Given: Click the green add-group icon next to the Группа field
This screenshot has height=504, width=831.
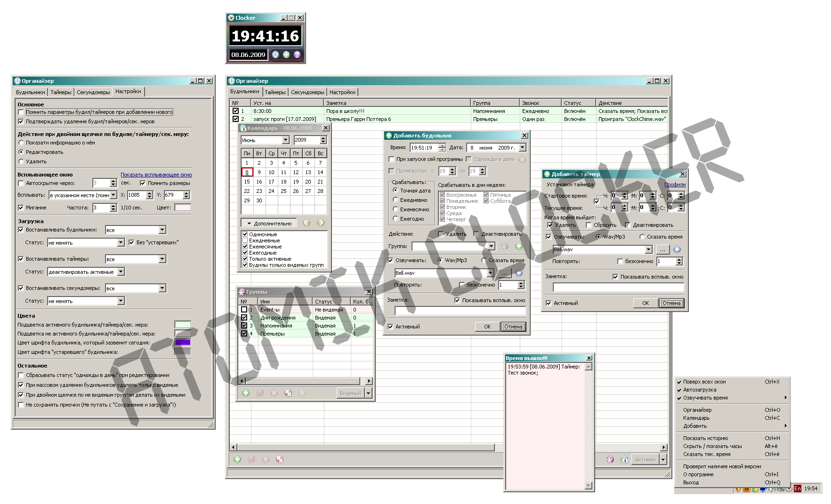Looking at the screenshot, I should (x=519, y=246).
